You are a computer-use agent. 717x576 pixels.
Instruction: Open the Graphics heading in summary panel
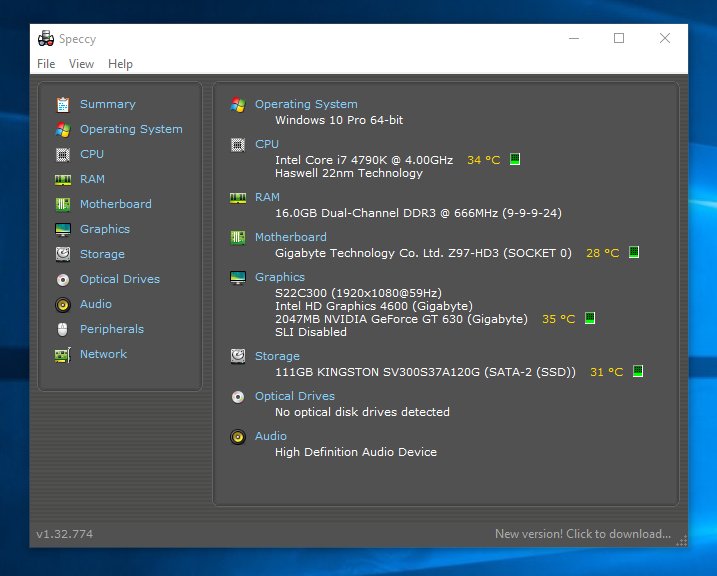tap(280, 277)
